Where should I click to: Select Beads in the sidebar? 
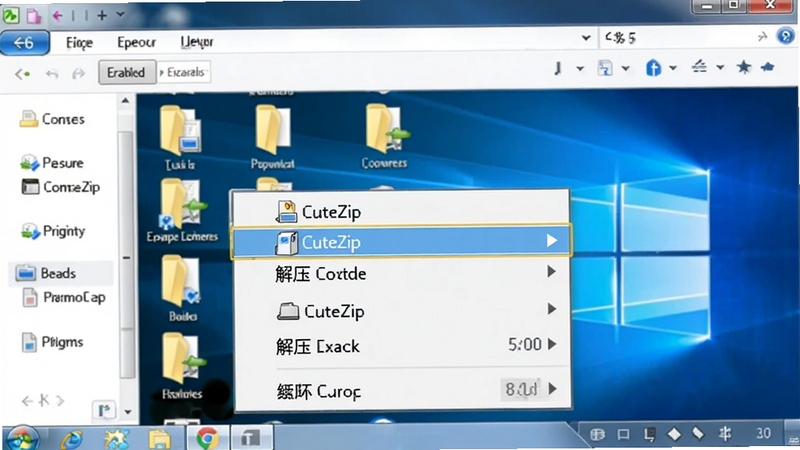pyautogui.click(x=61, y=273)
